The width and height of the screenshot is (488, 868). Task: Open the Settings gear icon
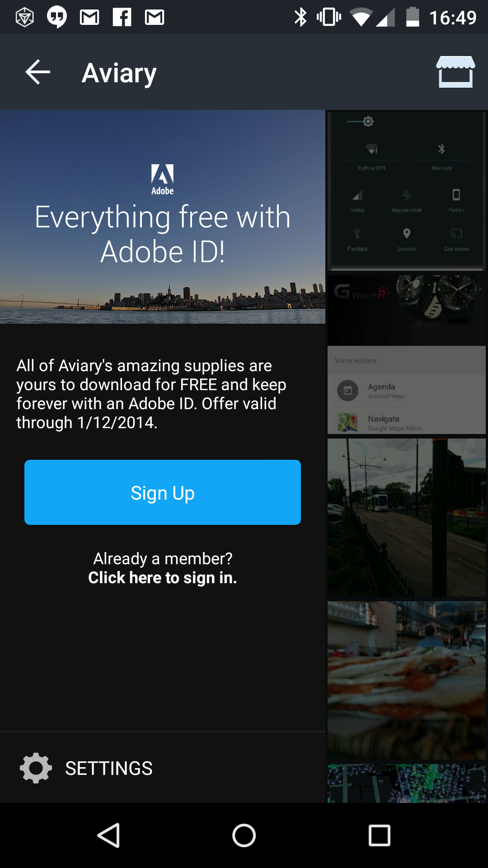36,768
